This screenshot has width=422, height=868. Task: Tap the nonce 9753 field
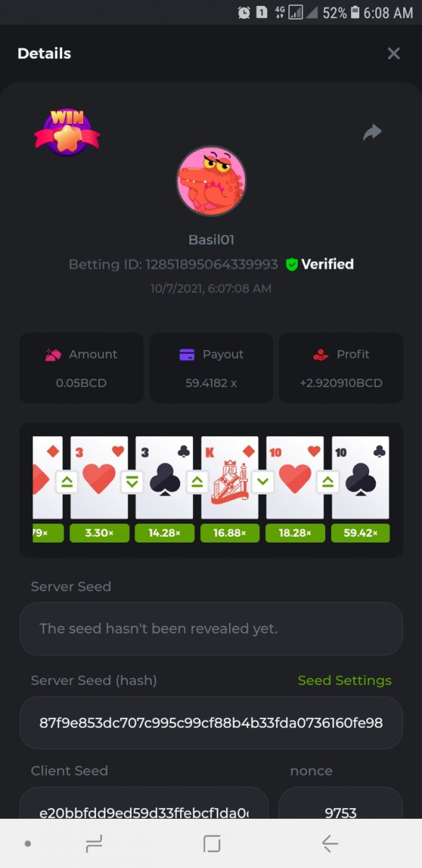[340, 803]
